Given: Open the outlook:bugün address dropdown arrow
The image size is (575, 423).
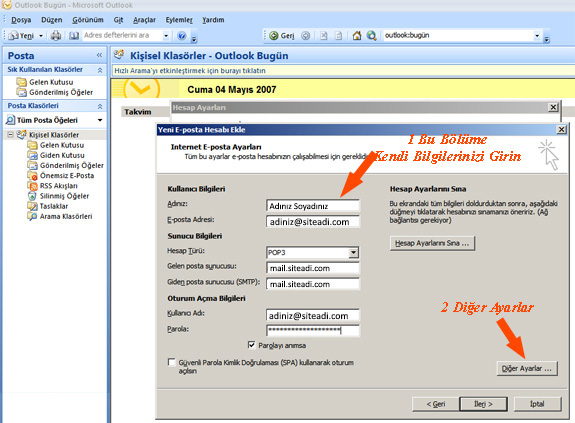Looking at the screenshot, I should 537,36.
